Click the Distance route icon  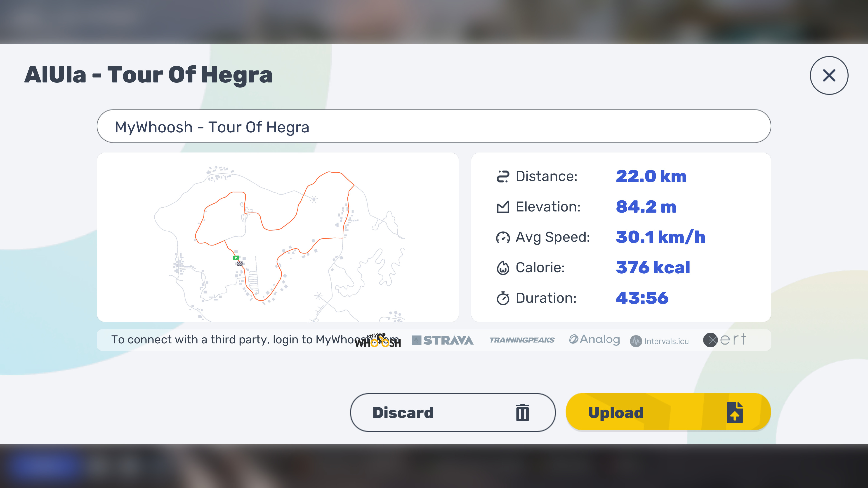[503, 176]
